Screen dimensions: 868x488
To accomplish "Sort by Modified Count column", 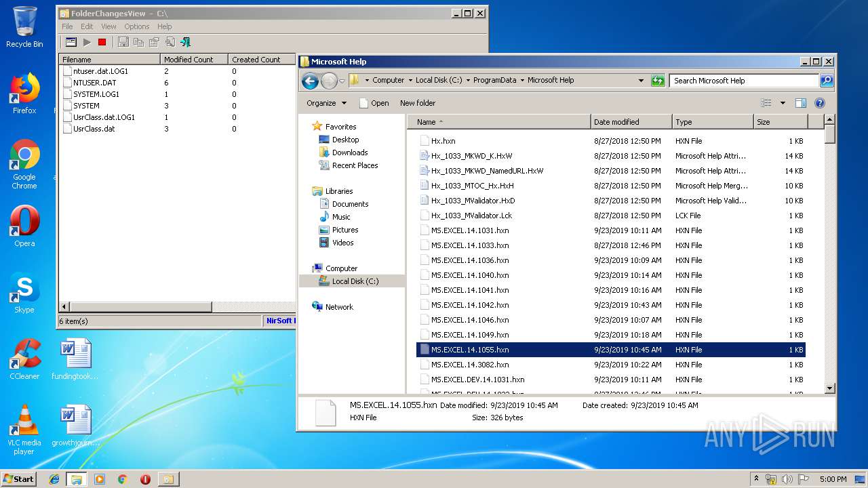I will pyautogui.click(x=194, y=60).
